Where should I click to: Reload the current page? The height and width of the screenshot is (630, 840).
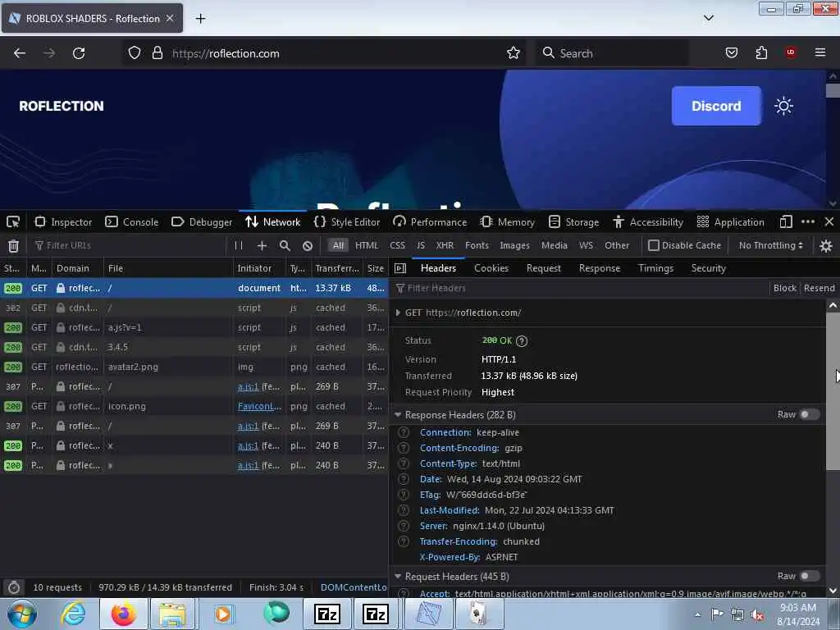pyautogui.click(x=79, y=53)
